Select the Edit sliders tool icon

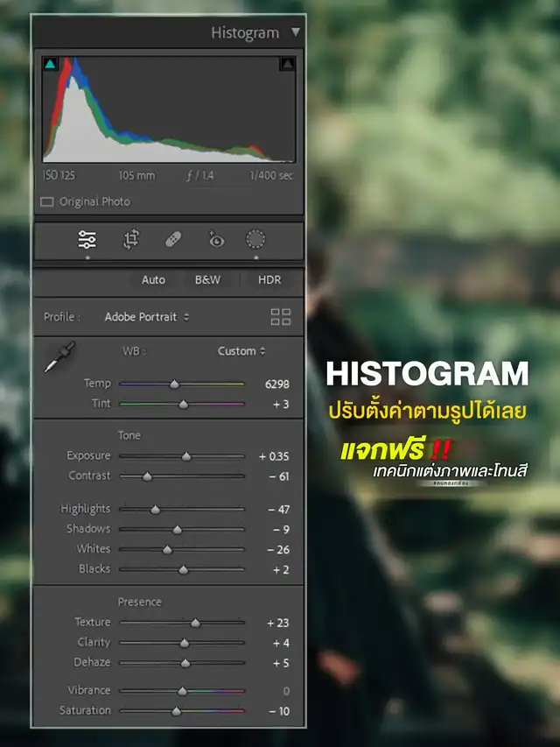pos(87,239)
